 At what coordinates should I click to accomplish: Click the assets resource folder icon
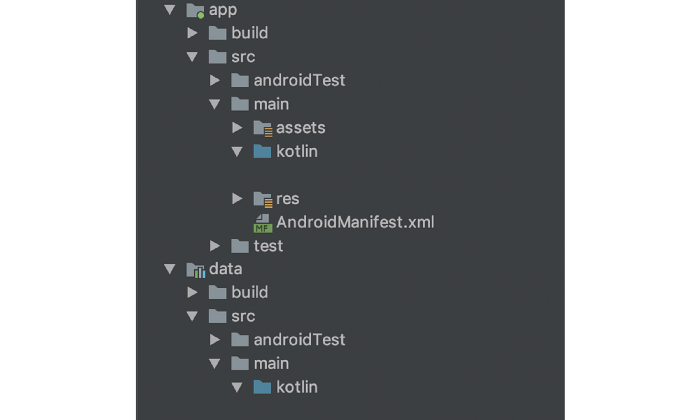pos(263,128)
